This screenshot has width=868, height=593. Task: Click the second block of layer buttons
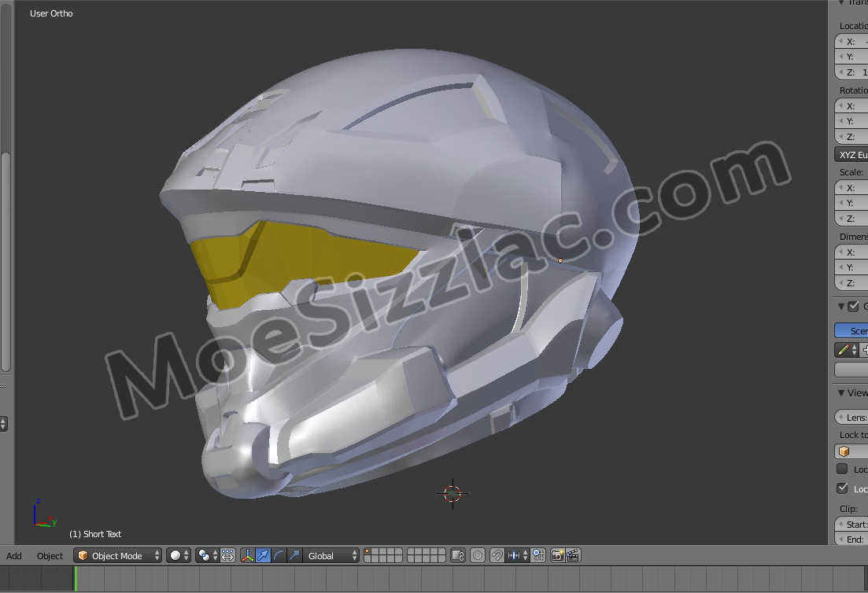pos(427,555)
